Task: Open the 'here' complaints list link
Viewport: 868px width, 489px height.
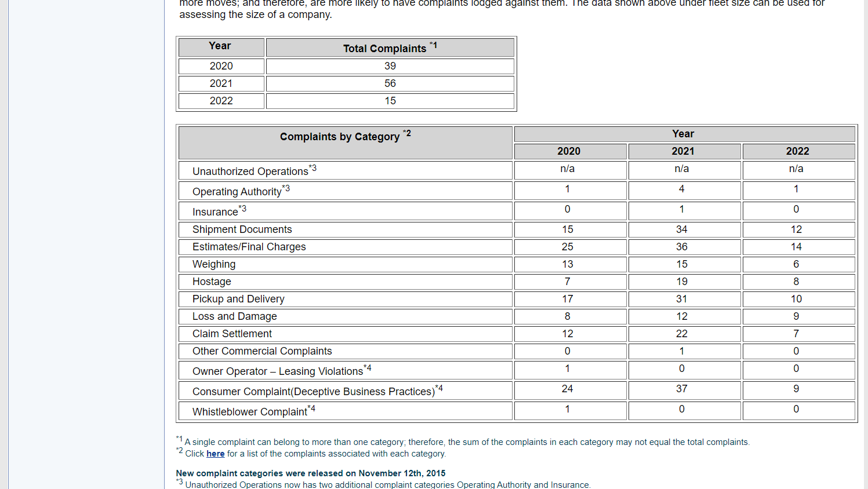Action: (215, 454)
